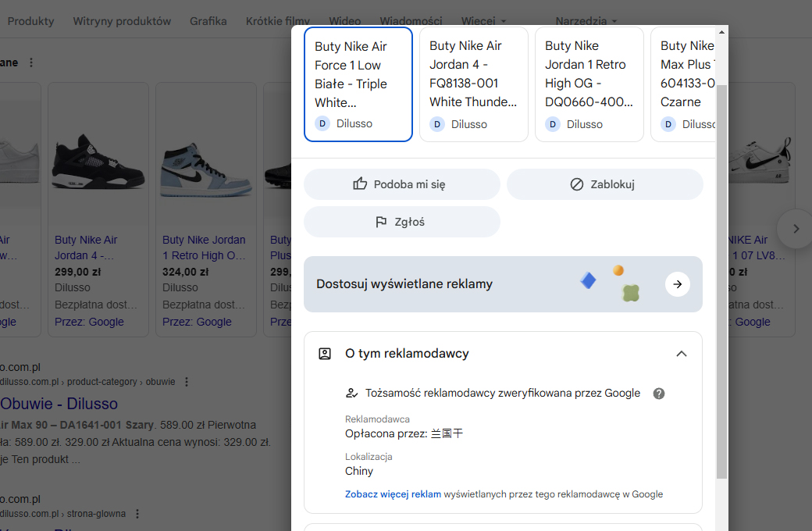The width and height of the screenshot is (812, 531).
Task: Click Przez: Google under the Air Jordan 4 product
Action: click(89, 322)
